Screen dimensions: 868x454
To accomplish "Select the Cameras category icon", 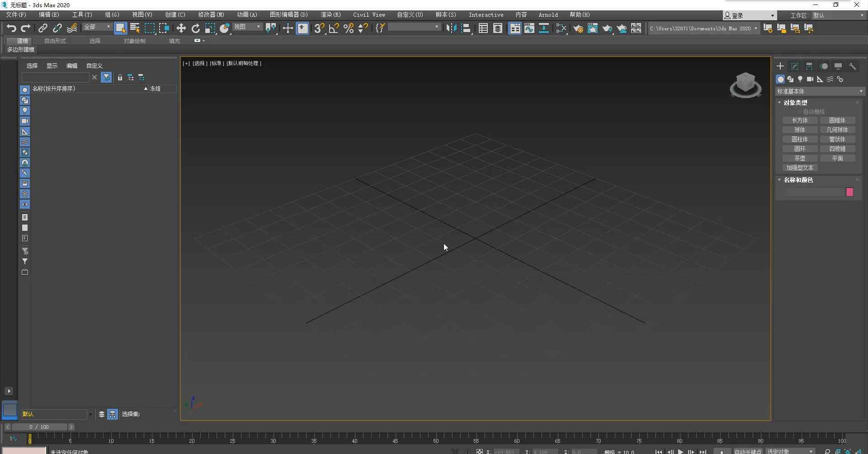I will (810, 79).
